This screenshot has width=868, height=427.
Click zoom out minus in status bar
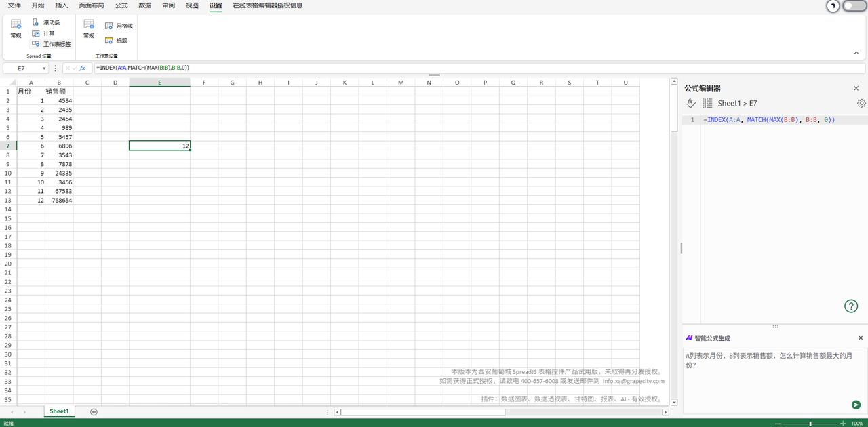pyautogui.click(x=778, y=423)
